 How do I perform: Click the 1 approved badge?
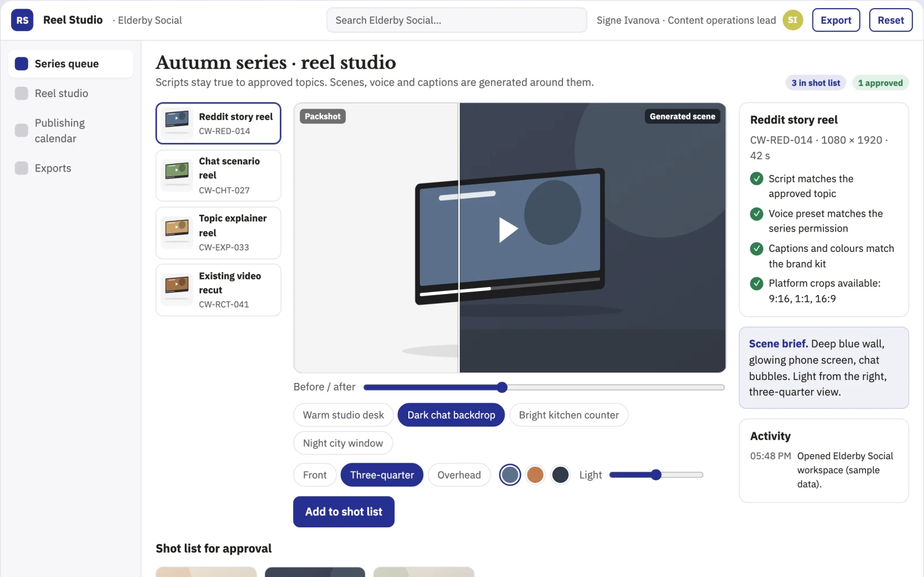(880, 83)
